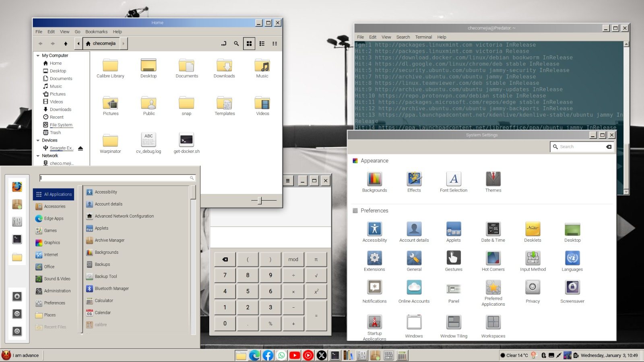This screenshot has height=362, width=644.
Task: Eject the Seagate drive
Action: [x=80, y=148]
